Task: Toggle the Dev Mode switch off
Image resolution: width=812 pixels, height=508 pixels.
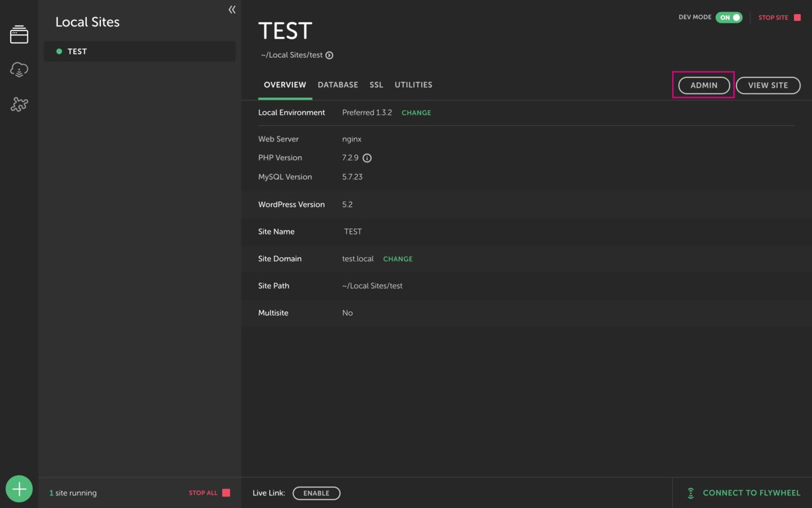Action: [x=729, y=18]
